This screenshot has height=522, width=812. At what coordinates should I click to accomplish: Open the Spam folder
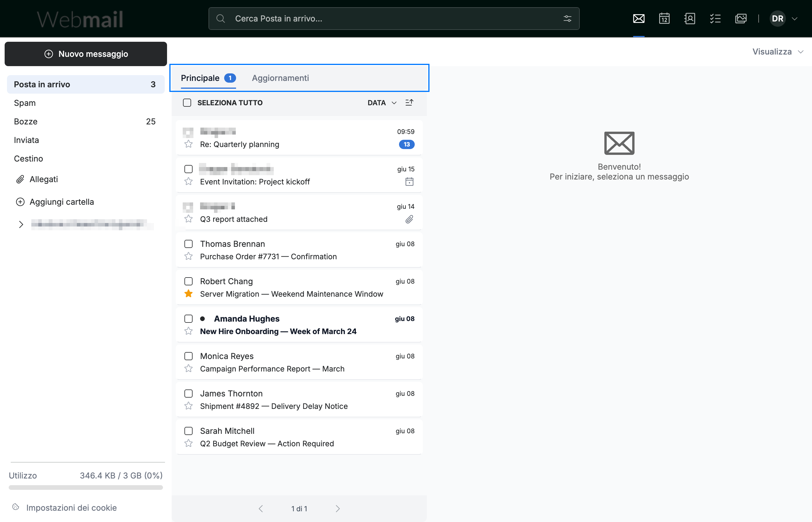(x=86, y=103)
